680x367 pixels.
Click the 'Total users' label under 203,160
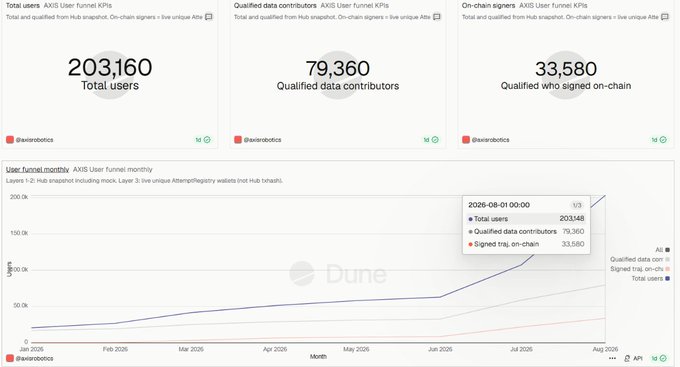(x=110, y=85)
